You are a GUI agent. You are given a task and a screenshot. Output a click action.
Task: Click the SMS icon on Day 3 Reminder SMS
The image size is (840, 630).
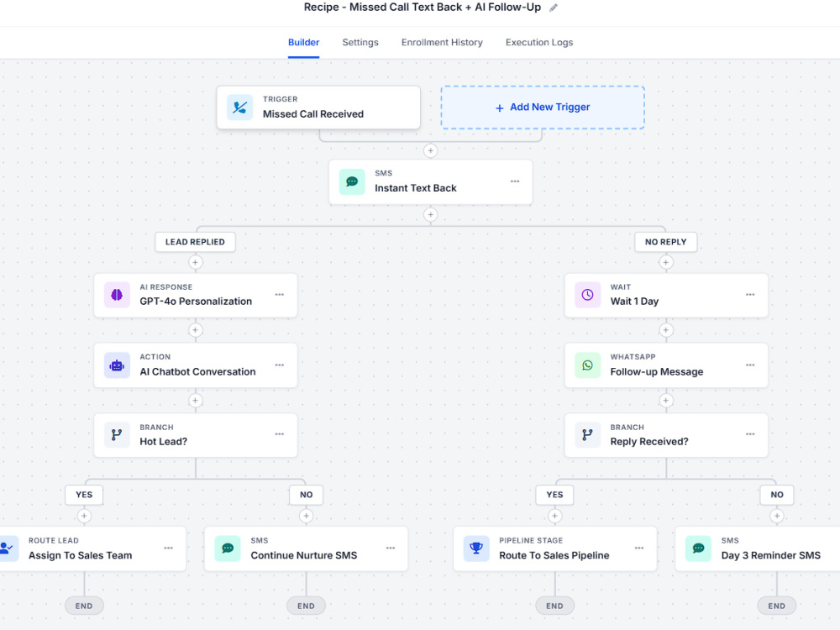coord(699,549)
